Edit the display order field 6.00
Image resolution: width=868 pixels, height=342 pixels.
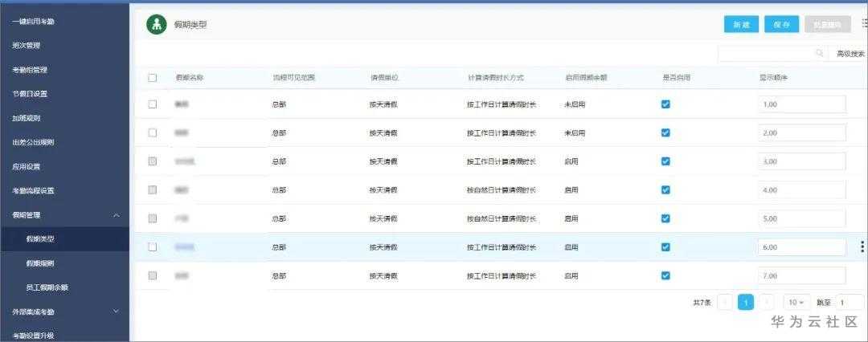(x=802, y=247)
